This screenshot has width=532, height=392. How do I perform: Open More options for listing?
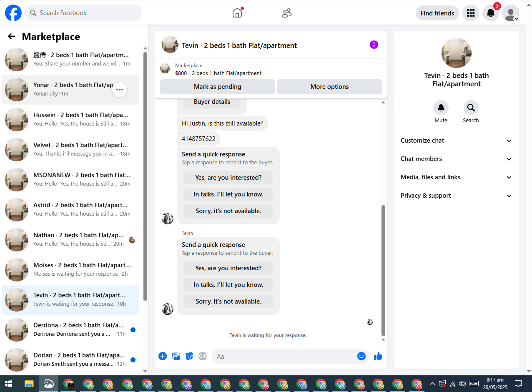[329, 87]
